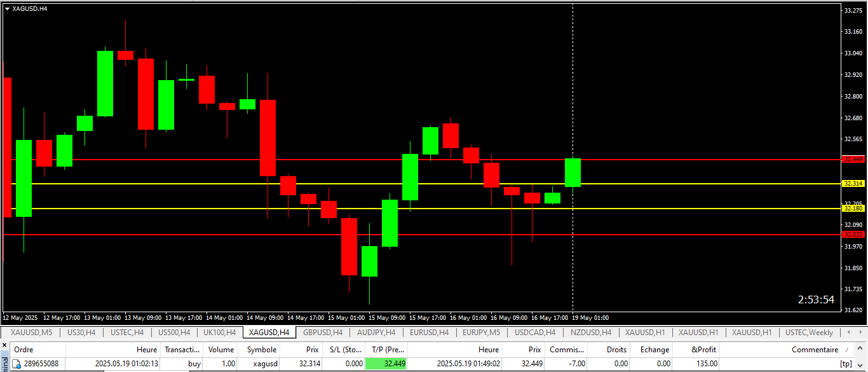Click the green 32.449 T/P cell
Image resolution: width=868 pixels, height=372 pixels.
pos(386,364)
